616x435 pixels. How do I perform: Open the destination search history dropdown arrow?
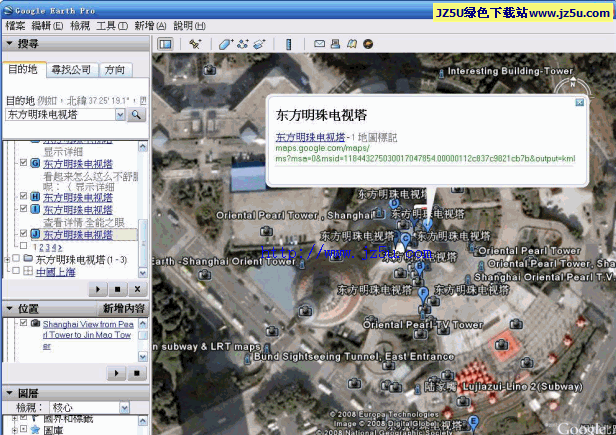(120, 115)
